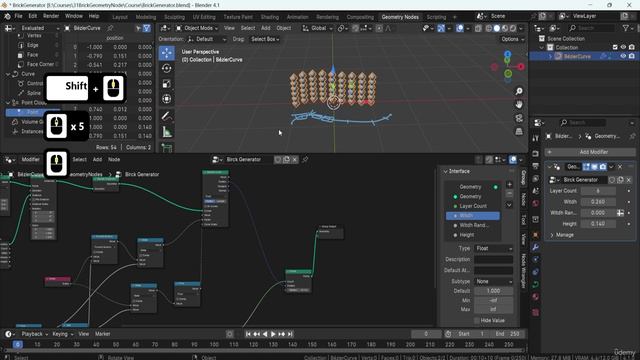Open the Tool properties tab icon
Screen dimensions: 640x360
pos(536,138)
